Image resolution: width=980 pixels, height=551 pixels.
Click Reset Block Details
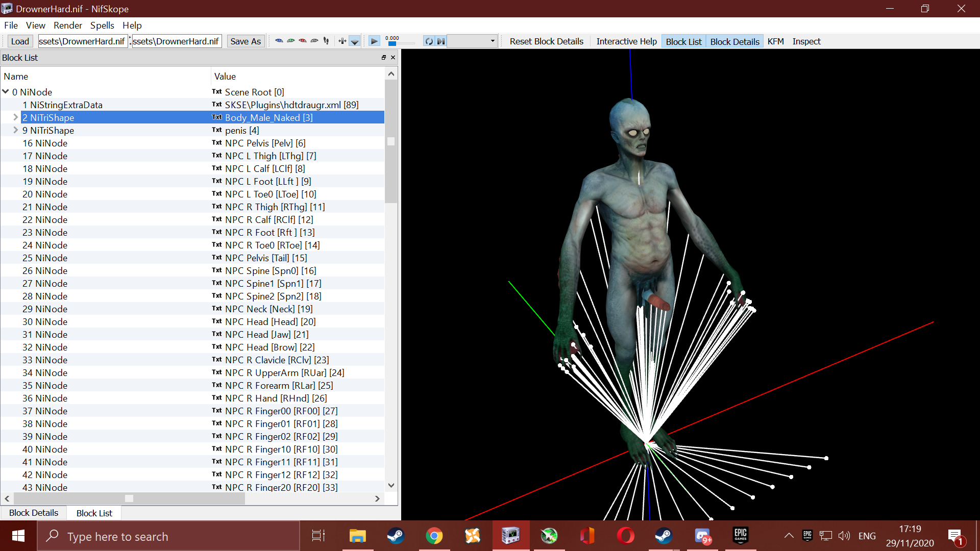point(546,41)
